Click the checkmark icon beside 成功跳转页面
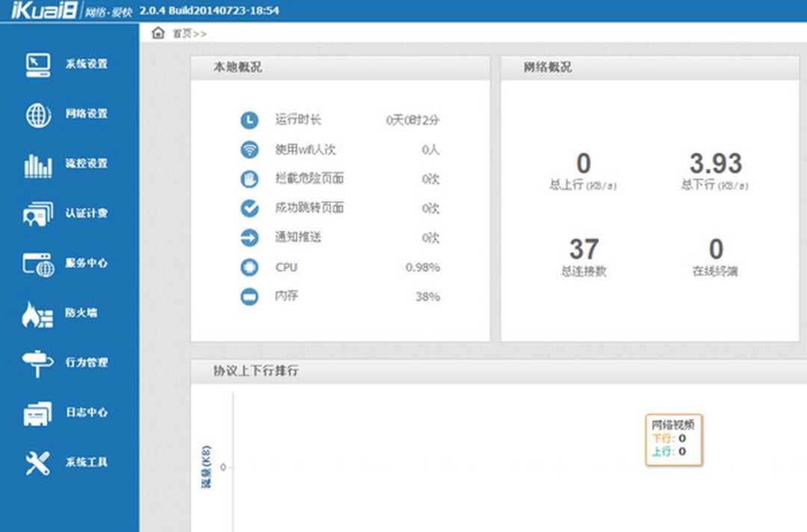Screen dimensions: 807x532 [x=248, y=208]
